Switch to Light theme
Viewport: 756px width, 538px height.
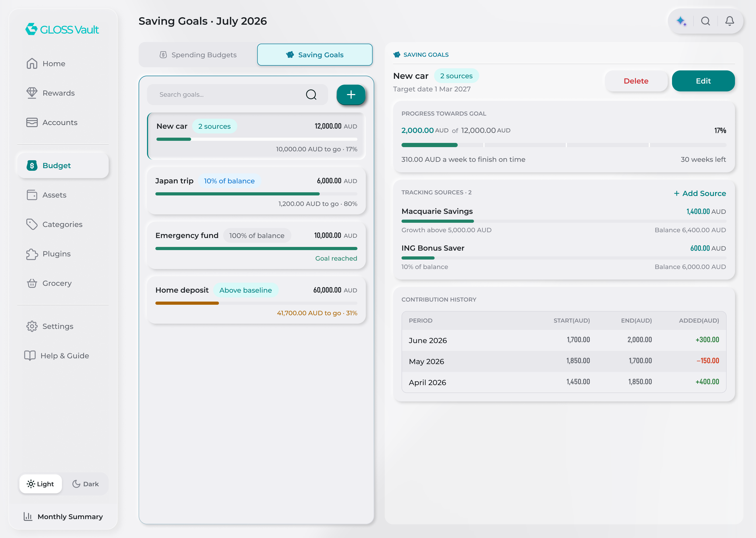40,484
